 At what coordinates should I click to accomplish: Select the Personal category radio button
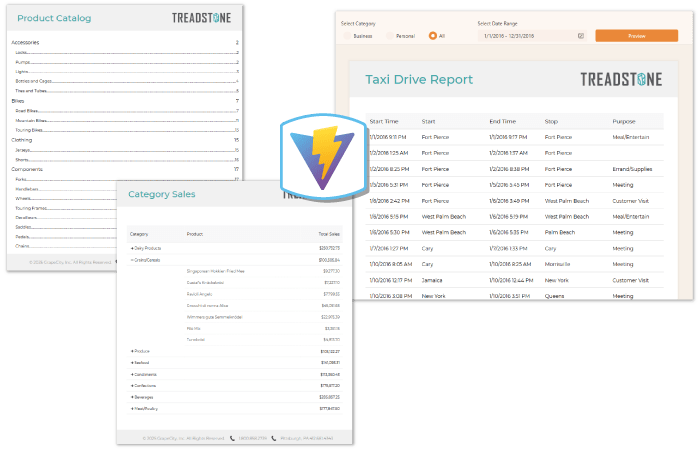[390, 36]
